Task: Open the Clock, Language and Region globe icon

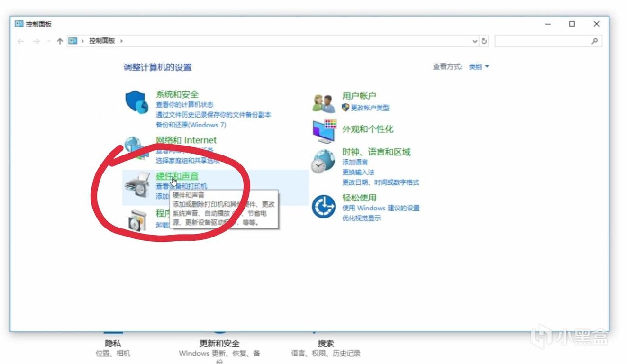Action: pyautogui.click(x=323, y=162)
